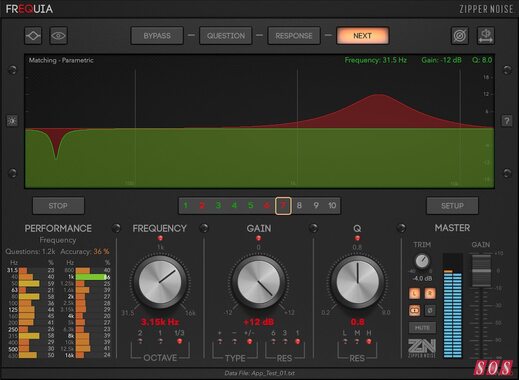The height and width of the screenshot is (380, 519).
Task: Click the green 1k performance bar
Action: point(91,277)
